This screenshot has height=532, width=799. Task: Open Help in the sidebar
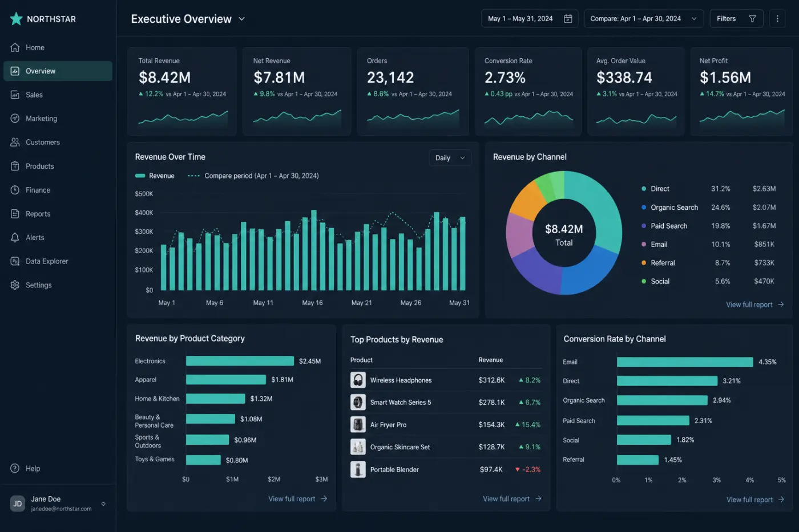click(x=58, y=468)
